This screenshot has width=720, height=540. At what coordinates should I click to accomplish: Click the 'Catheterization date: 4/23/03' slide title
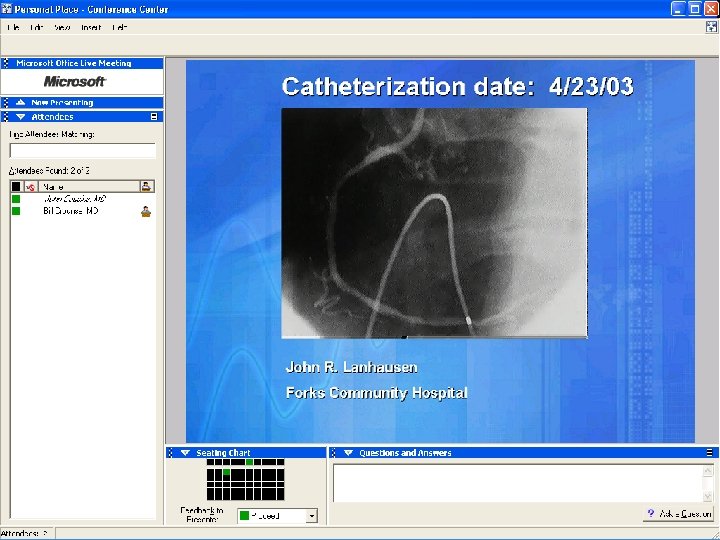click(457, 86)
